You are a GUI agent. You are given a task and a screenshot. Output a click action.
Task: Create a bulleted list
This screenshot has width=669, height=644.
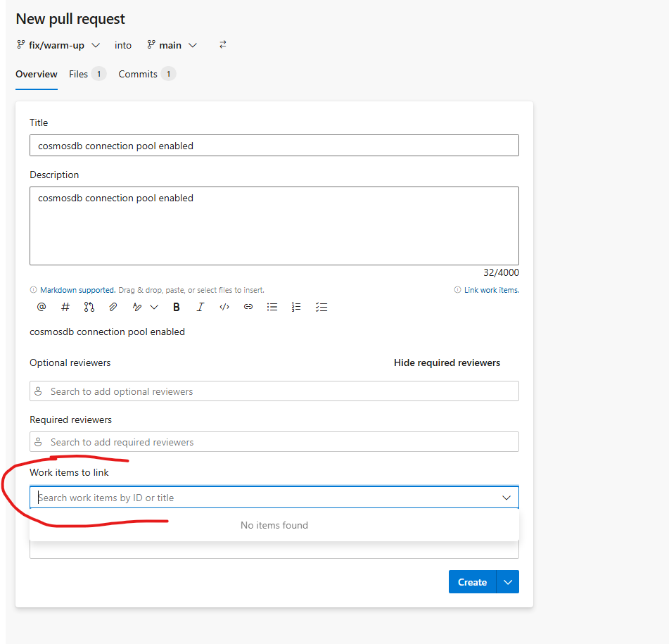[272, 306]
